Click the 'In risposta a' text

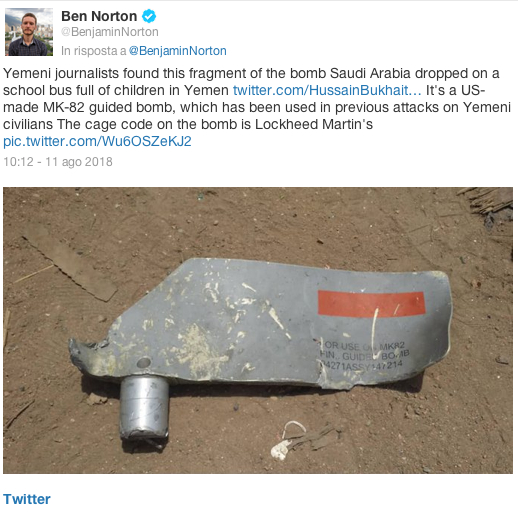pos(94,51)
